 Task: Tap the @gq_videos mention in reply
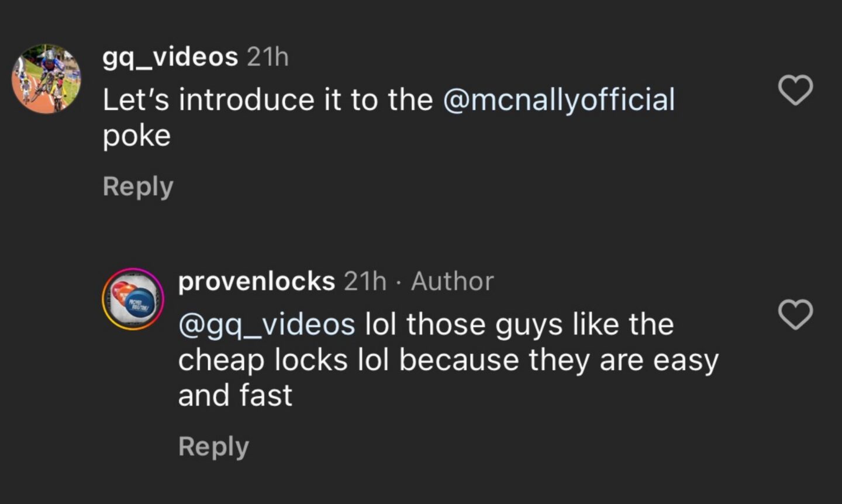(x=267, y=325)
